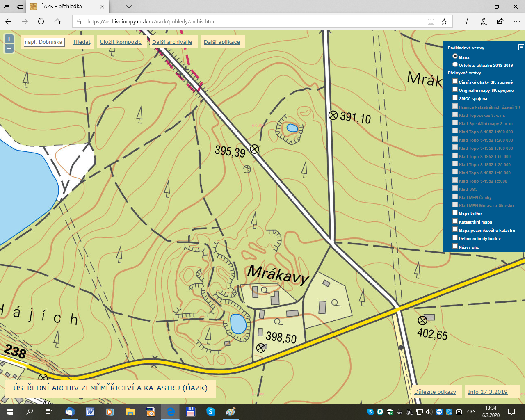Screen dimensions: 525x420
Task: Focus the place search input field
Action: tap(44, 42)
